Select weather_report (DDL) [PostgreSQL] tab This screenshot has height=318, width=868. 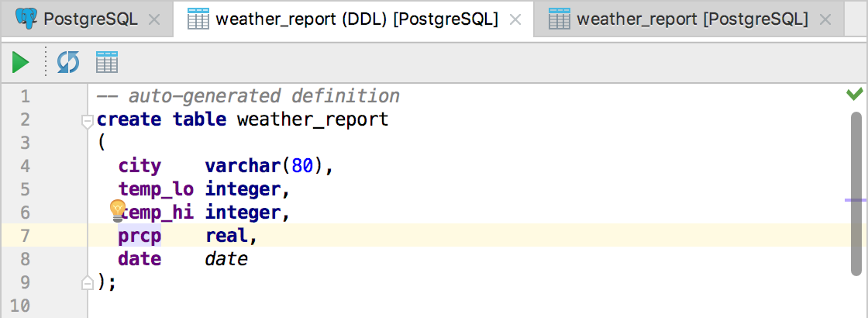pos(353,19)
